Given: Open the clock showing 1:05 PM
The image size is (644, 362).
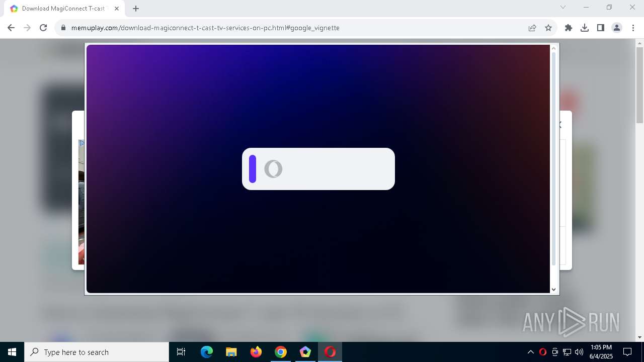Looking at the screenshot, I should (x=601, y=352).
